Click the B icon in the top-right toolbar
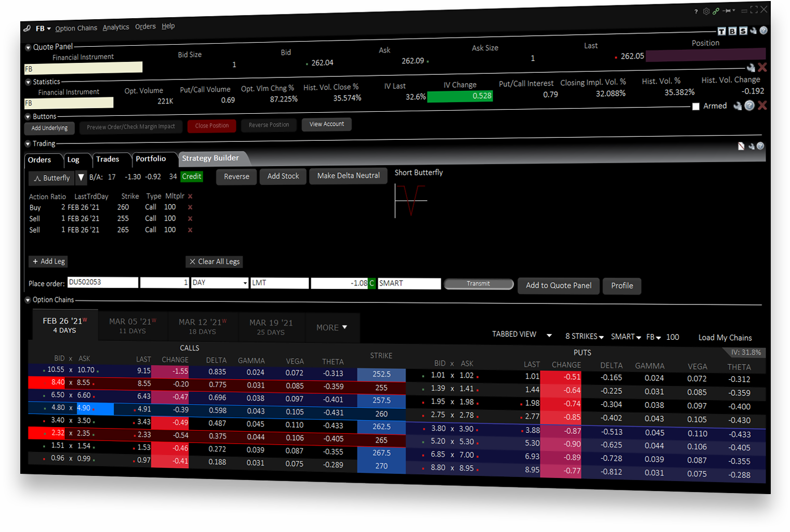Viewport: 790px width, 532px height. point(732,31)
